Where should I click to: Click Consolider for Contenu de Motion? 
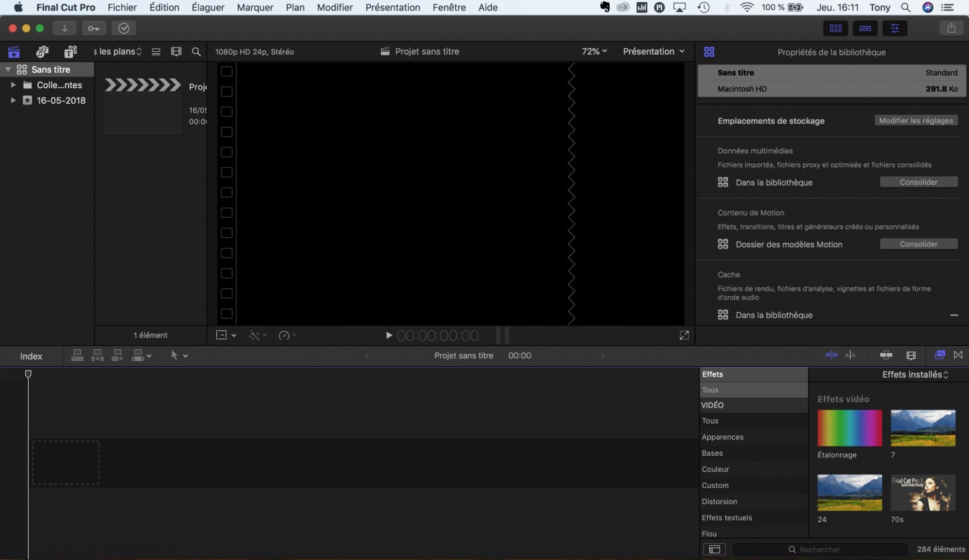919,244
